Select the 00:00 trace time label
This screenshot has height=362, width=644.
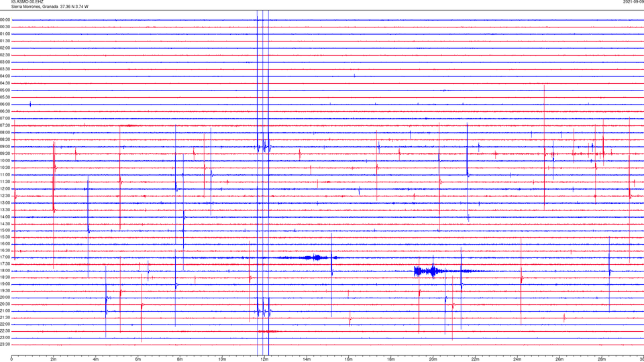click(x=5, y=19)
